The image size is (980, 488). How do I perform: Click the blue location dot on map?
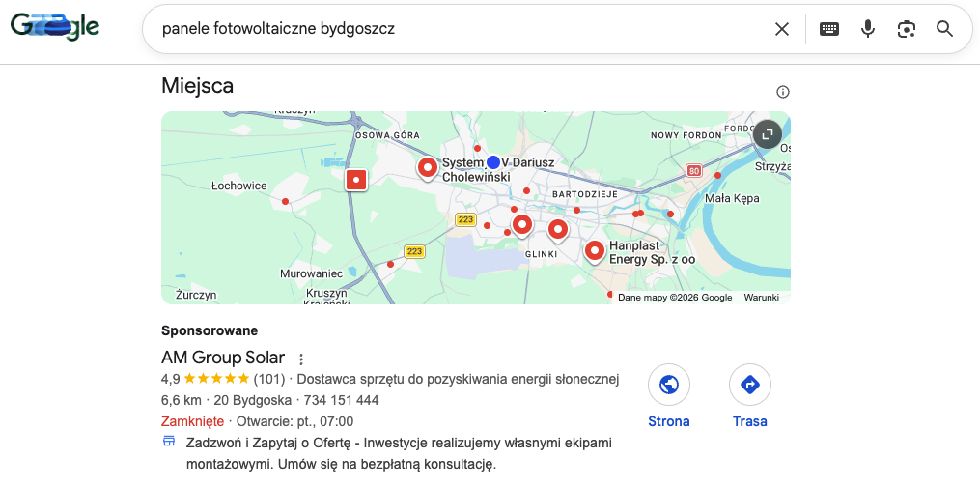493,162
